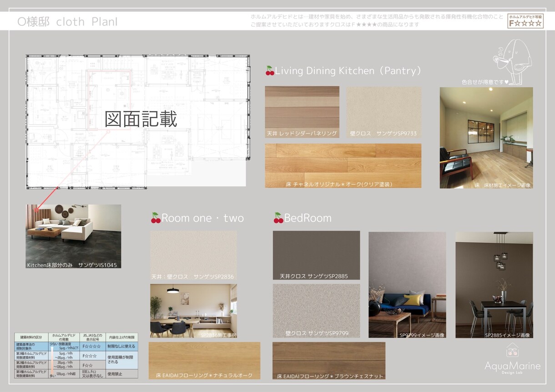Click the heading Room one・two
The image size is (555, 392).
203,218
